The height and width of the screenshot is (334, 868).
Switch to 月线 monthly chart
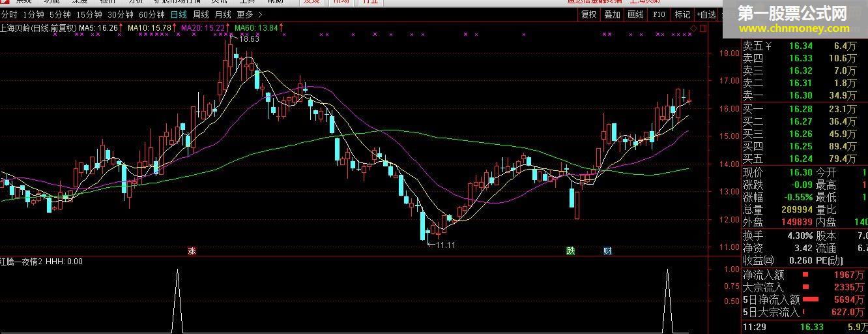[223, 14]
